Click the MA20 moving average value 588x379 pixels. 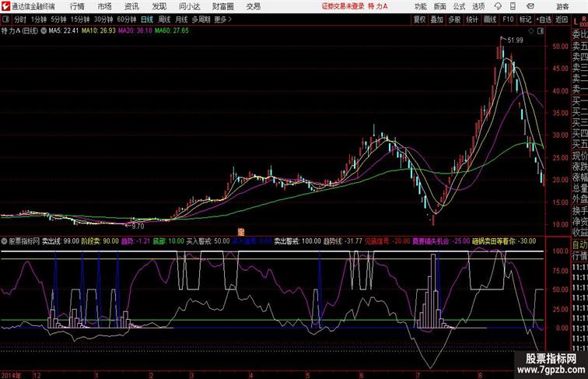click(135, 31)
